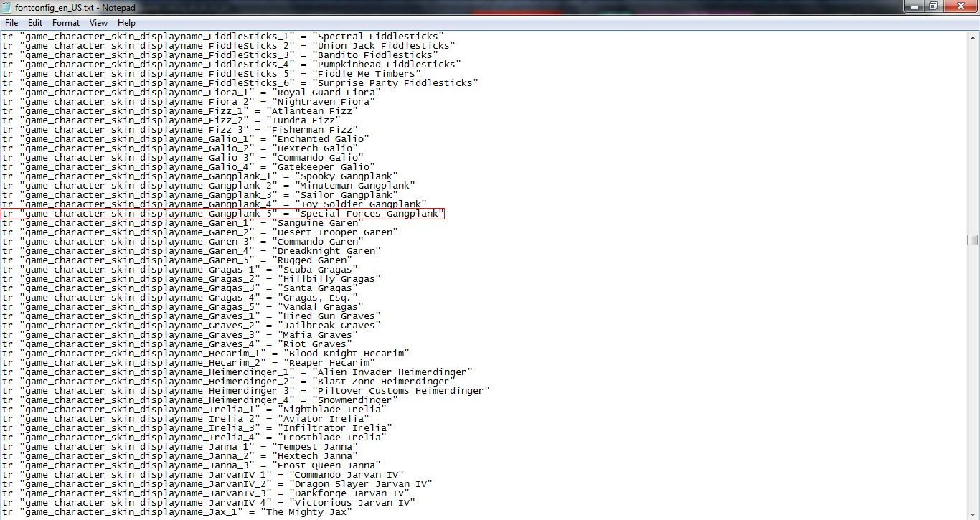Viewport: 980px width, 520px height.
Task: Click the line "Sanguine Garen"
Action: [x=183, y=222]
